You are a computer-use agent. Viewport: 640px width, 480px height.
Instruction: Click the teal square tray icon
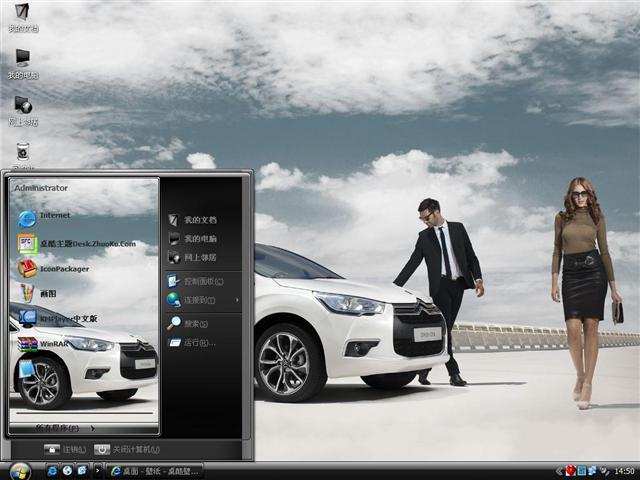(582, 471)
